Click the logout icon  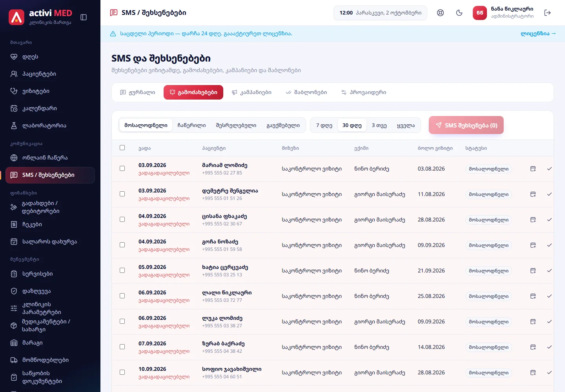(548, 13)
